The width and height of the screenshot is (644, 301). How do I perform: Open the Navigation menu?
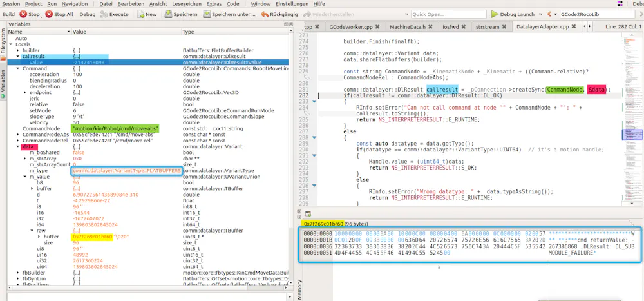(x=75, y=4)
